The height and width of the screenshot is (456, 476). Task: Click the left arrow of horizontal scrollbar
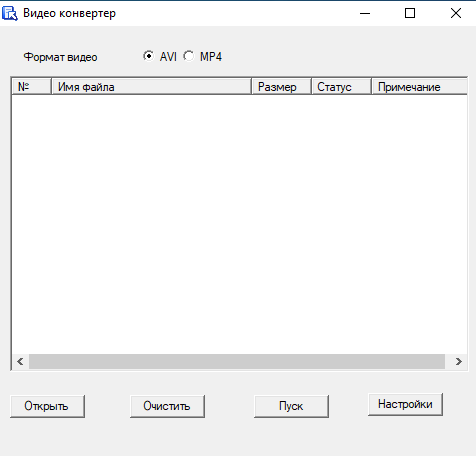(x=20, y=361)
